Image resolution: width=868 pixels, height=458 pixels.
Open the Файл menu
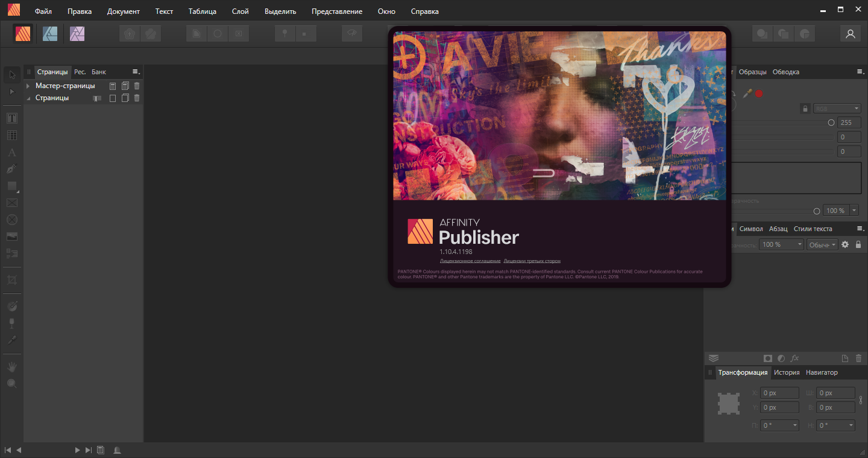pyautogui.click(x=43, y=11)
